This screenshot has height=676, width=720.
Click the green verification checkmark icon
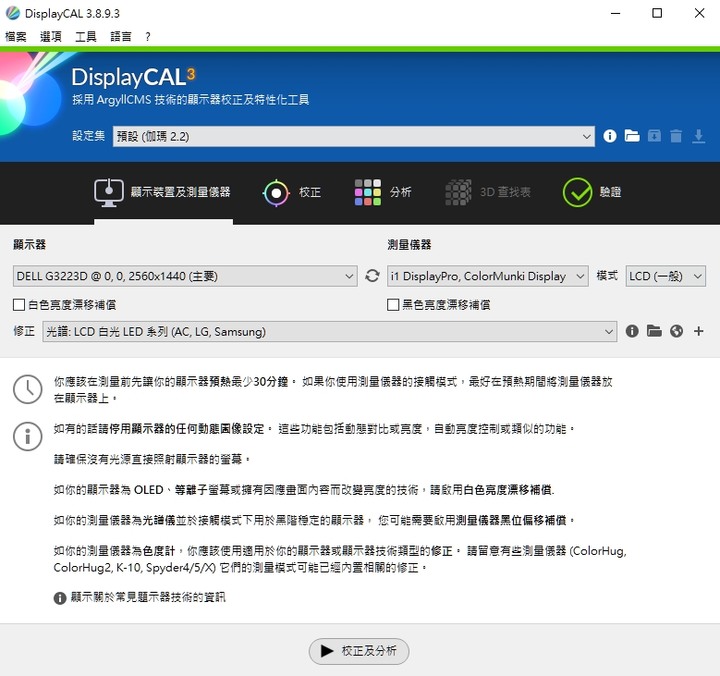coord(577,192)
